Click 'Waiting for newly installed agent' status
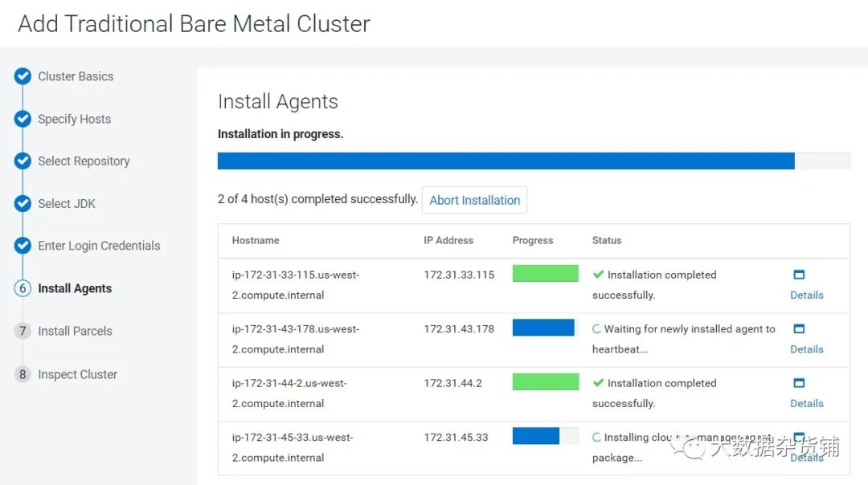Screen dimensions: 868x485 pyautogui.click(x=684, y=339)
